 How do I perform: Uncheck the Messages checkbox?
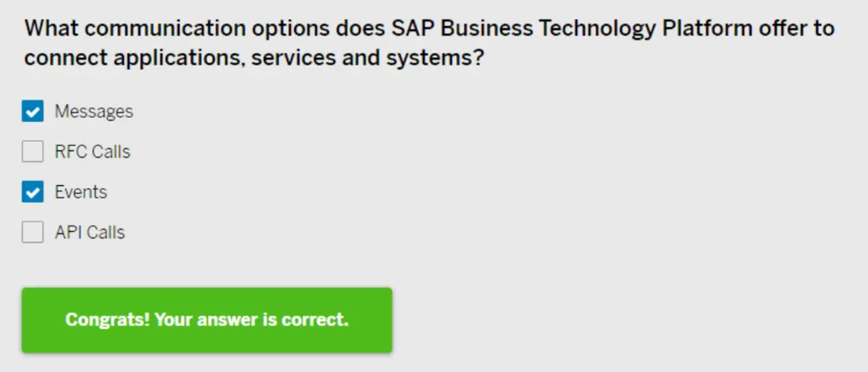32,112
